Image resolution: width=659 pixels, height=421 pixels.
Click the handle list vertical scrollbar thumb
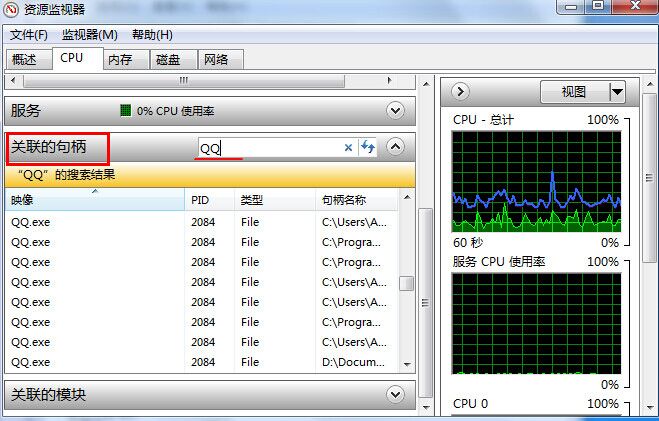point(406,283)
